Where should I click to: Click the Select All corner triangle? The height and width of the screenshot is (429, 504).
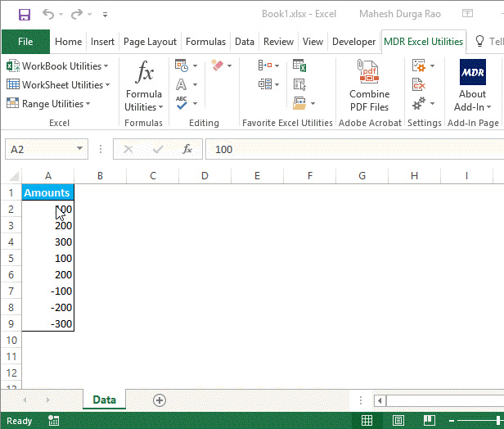coord(14,176)
